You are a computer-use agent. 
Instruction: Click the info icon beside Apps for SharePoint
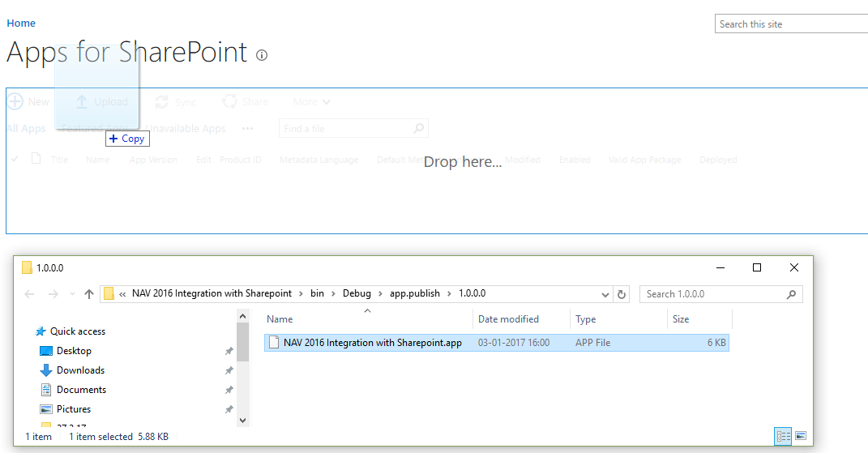click(x=262, y=55)
